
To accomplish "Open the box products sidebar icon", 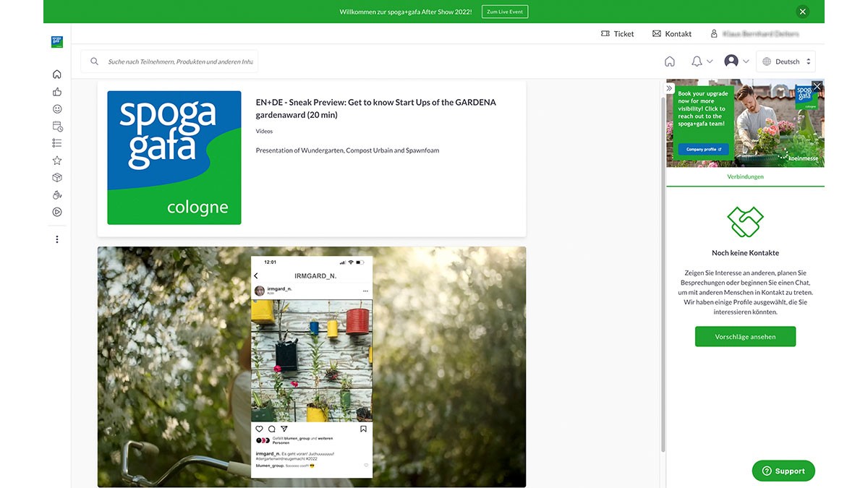I will coord(57,177).
